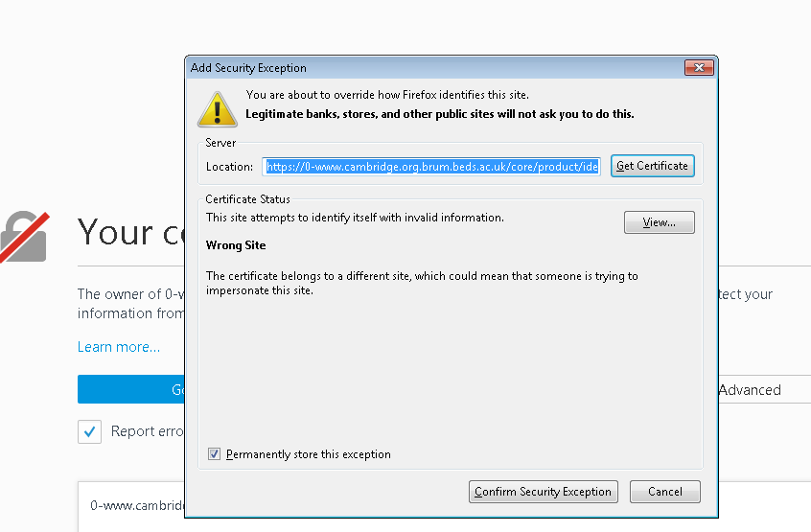
Task: Click the blue Go Back button
Action: (130, 390)
